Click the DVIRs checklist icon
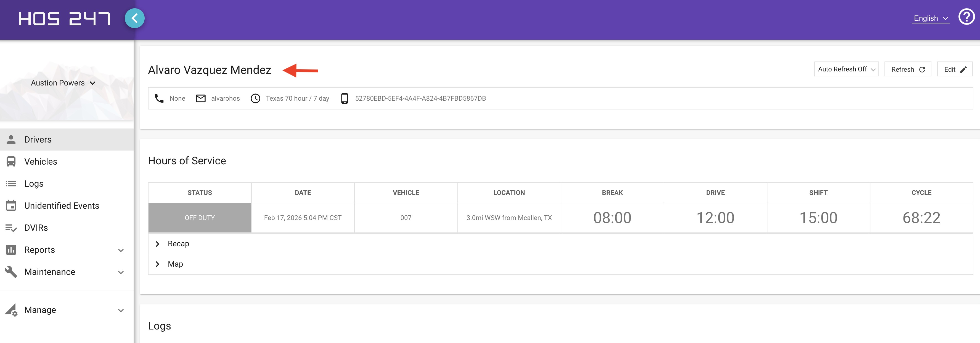The height and width of the screenshot is (343, 980). [11, 228]
